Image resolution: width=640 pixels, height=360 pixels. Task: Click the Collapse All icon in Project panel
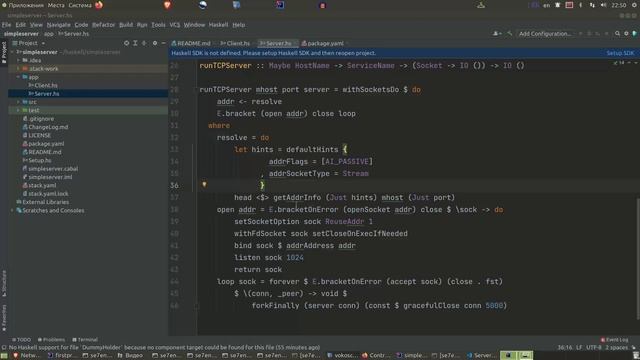pos(144,43)
